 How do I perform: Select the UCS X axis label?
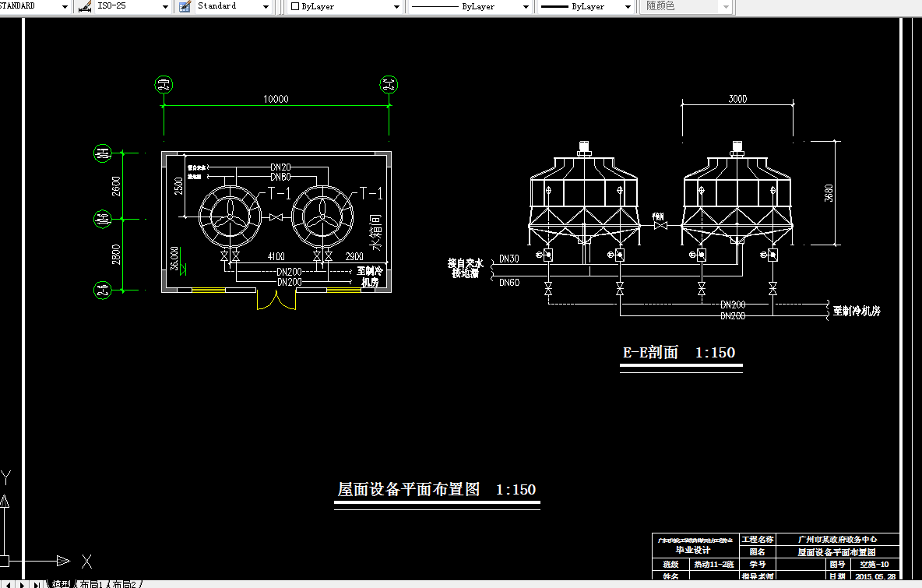86,562
